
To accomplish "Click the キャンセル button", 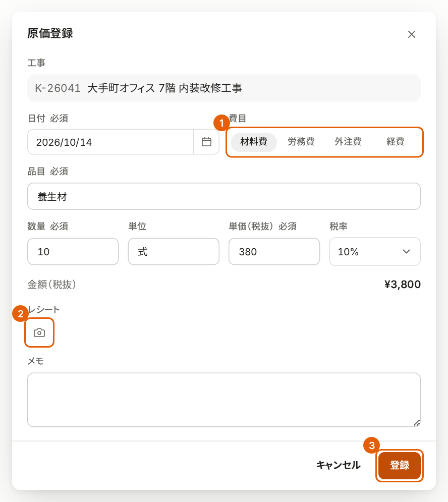I will point(338,466).
